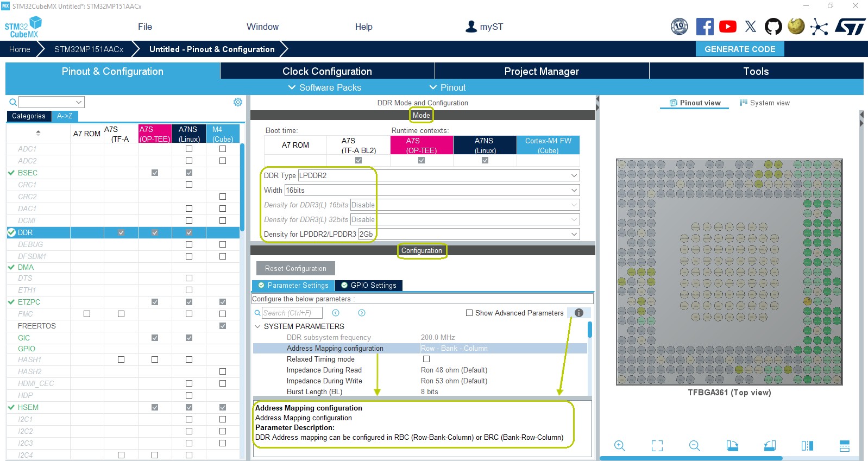Viewport: 868px width, 461px height.
Task: Switch to the A->Z list tab
Action: tap(65, 116)
